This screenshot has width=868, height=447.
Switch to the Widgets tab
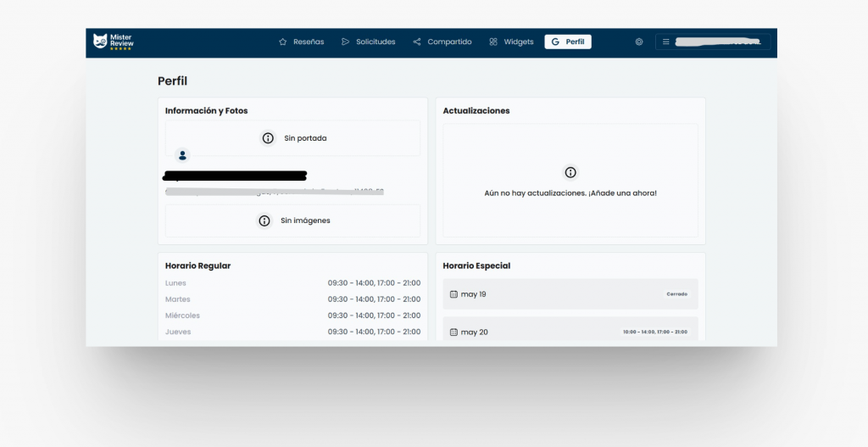(x=511, y=42)
